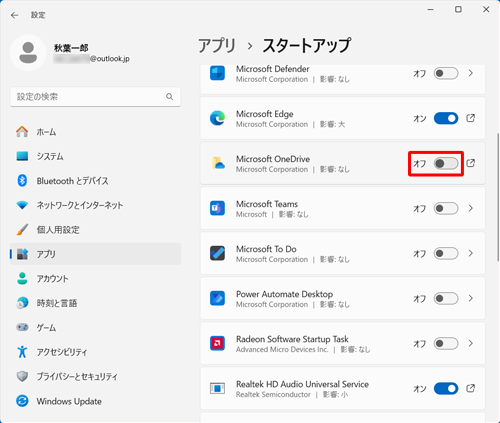This screenshot has width=500, height=423.
Task: Click the アプリ breadcrumb link
Action: coord(217,45)
